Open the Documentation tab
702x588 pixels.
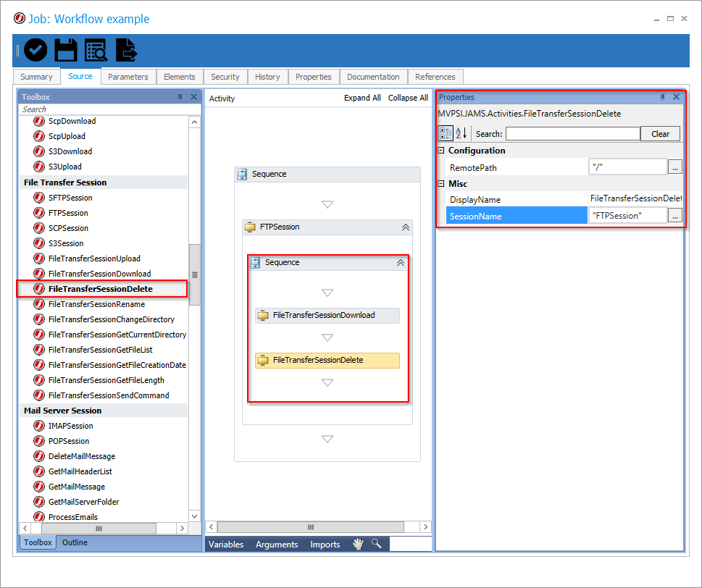point(373,77)
